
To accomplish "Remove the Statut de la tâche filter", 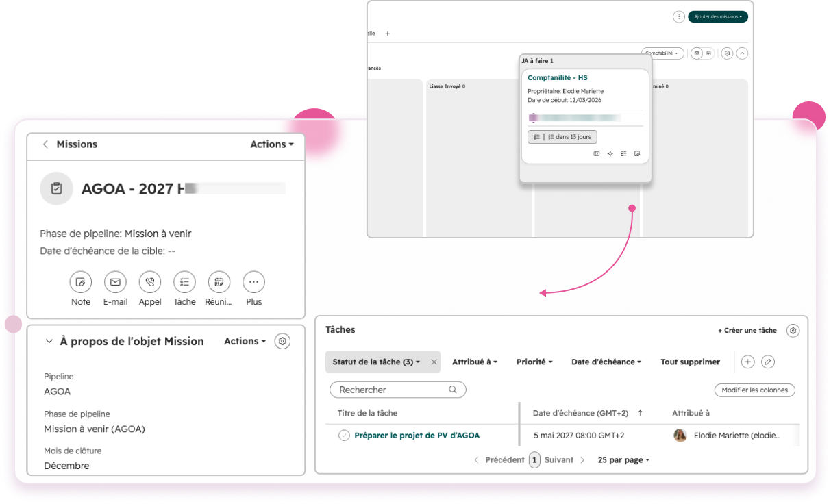I will 434,362.
